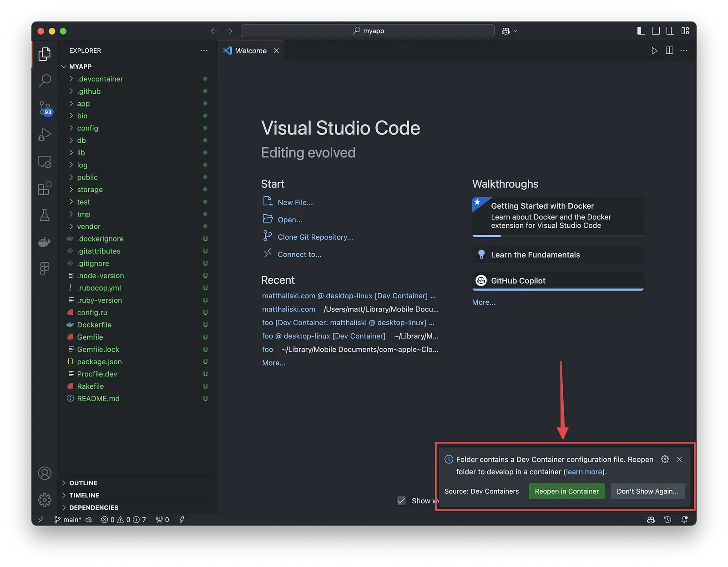Open problems errors and warnings status item
This screenshot has height=567, width=728.
124,520
